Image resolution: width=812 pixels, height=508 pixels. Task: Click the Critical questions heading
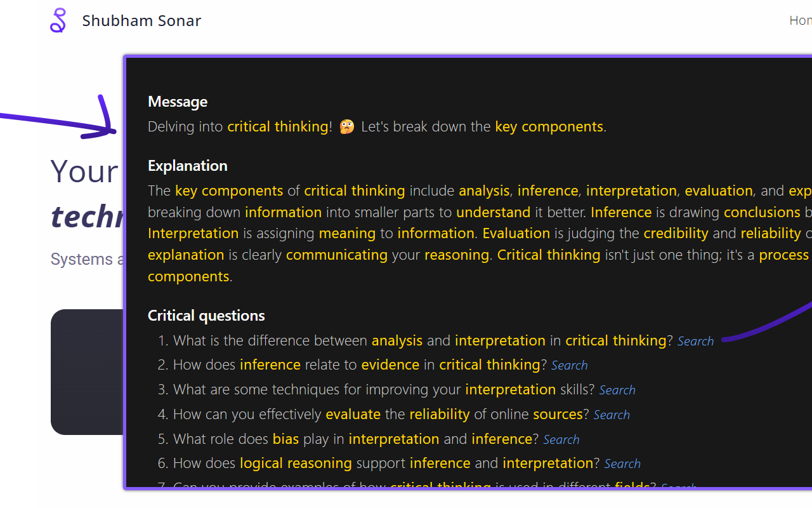tap(206, 316)
